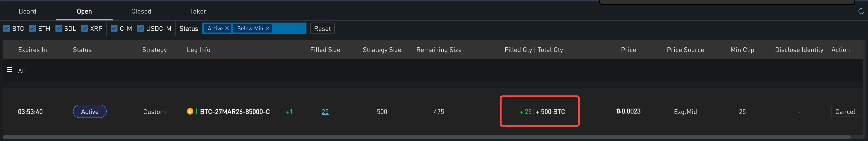This screenshot has width=868, height=141.
Task: Uncheck the BTC checkbox
Action: 7,28
